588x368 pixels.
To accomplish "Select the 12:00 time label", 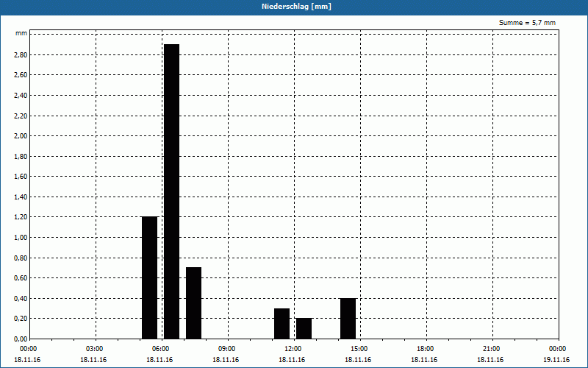I will (293, 349).
